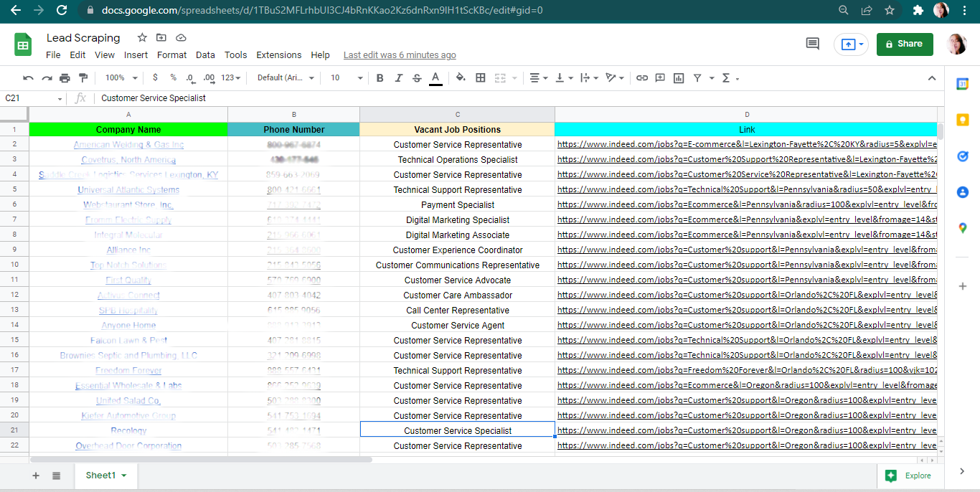The width and height of the screenshot is (980, 492).
Task: Toggle bold formatting
Action: point(380,78)
